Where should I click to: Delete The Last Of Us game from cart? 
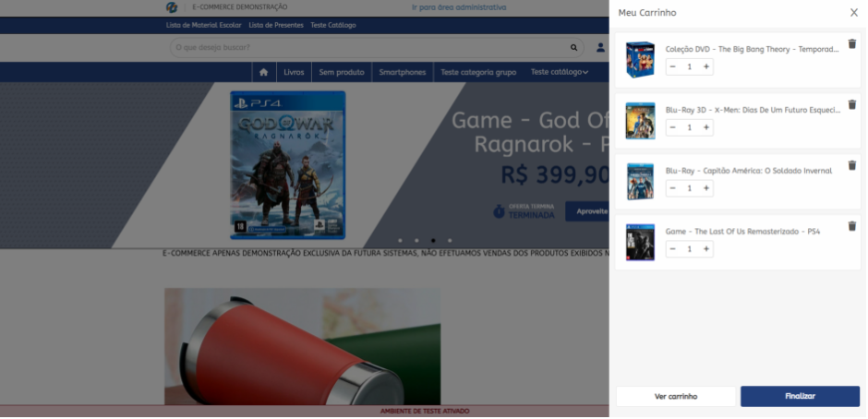[852, 226]
